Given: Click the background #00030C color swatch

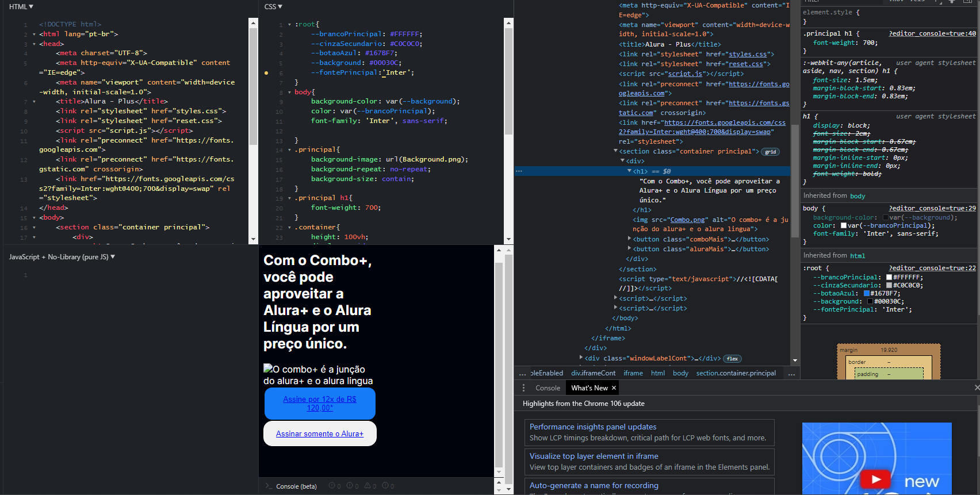Looking at the screenshot, I should [870, 301].
